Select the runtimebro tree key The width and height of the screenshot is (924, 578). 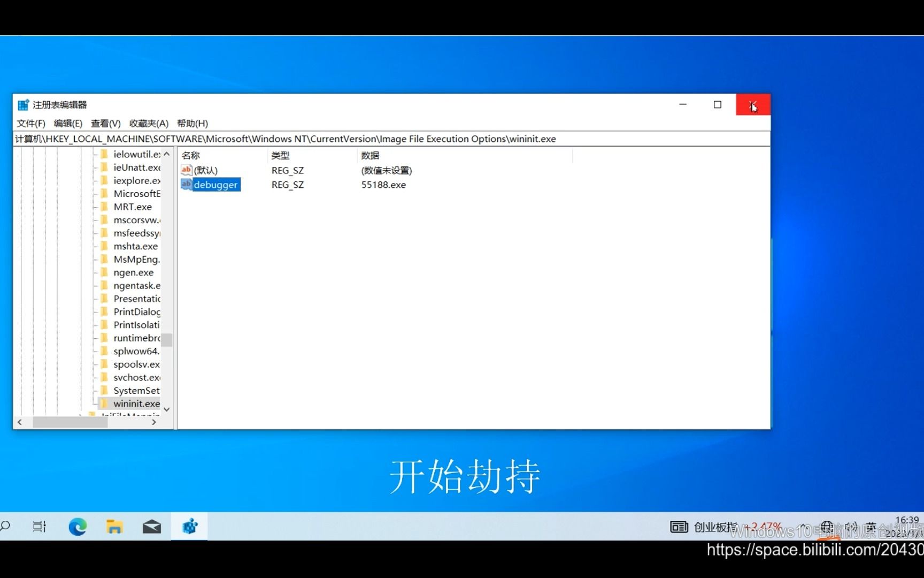click(137, 338)
